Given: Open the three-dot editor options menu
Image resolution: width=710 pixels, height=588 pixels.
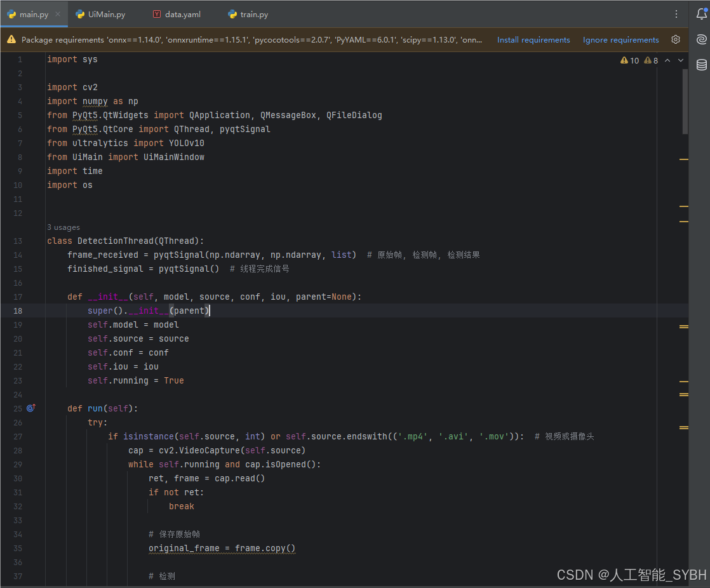Looking at the screenshot, I should click(x=676, y=13).
